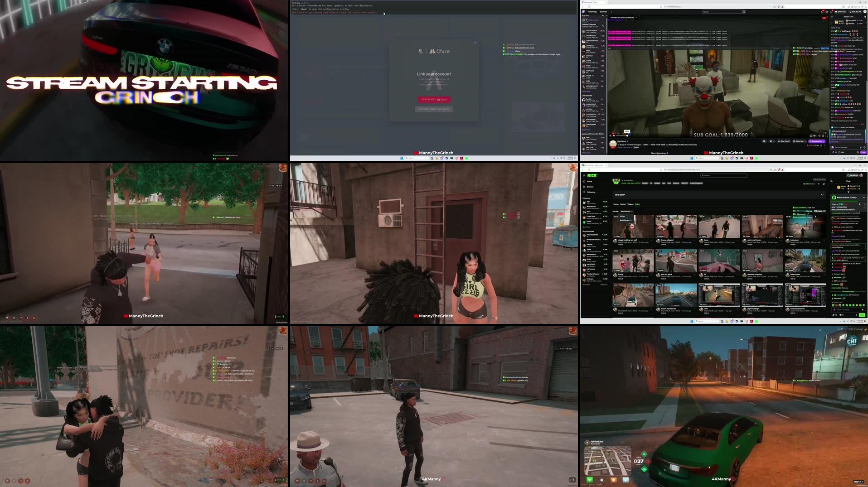Open the Stream Starting Grinch video thumbnail
868x487 pixels.
pyautogui.click(x=144, y=80)
